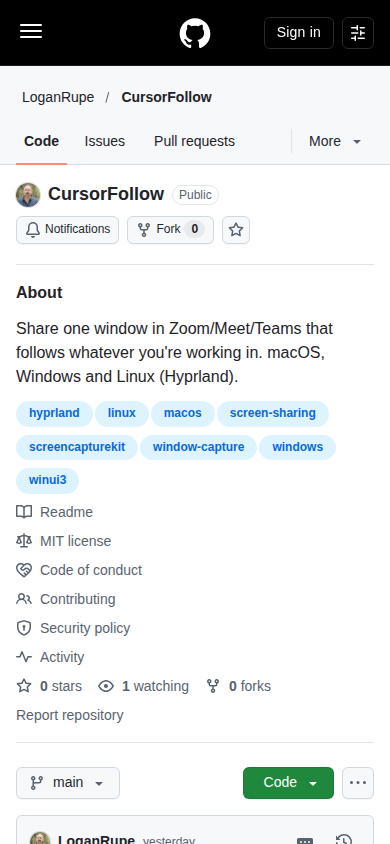Click the star icon beside 0 stars

coord(24,686)
